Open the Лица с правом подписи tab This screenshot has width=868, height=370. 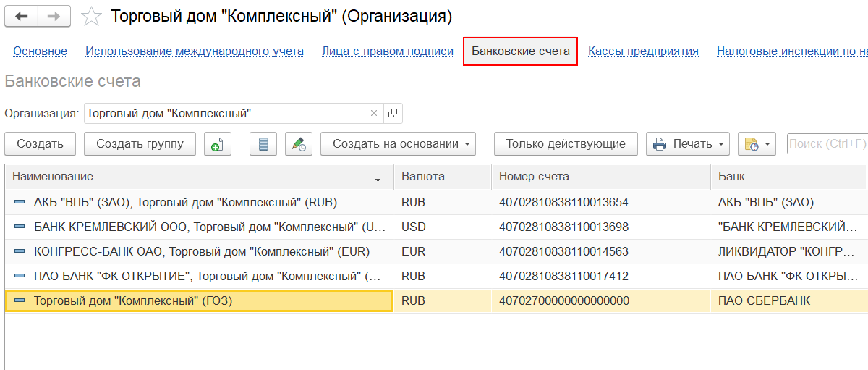point(388,51)
